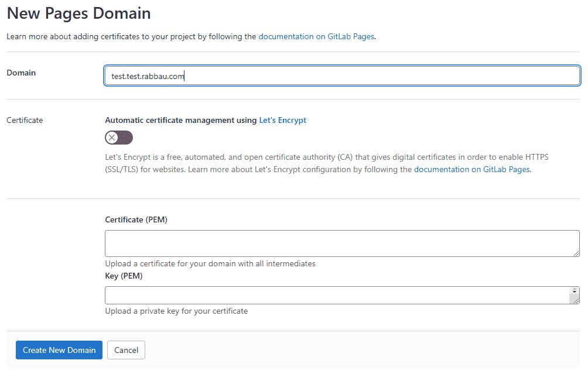Cancel the new domain form
588x374 pixels.
click(x=127, y=350)
